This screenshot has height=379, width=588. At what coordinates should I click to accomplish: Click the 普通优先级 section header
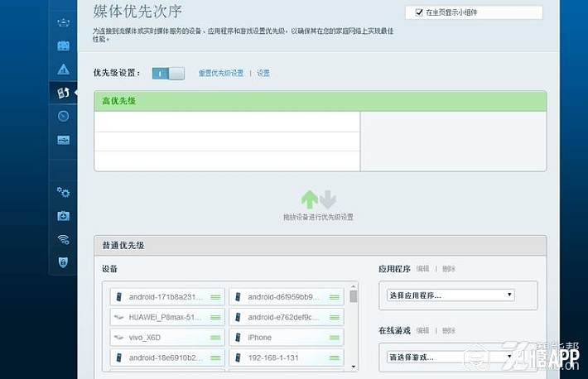(321, 246)
